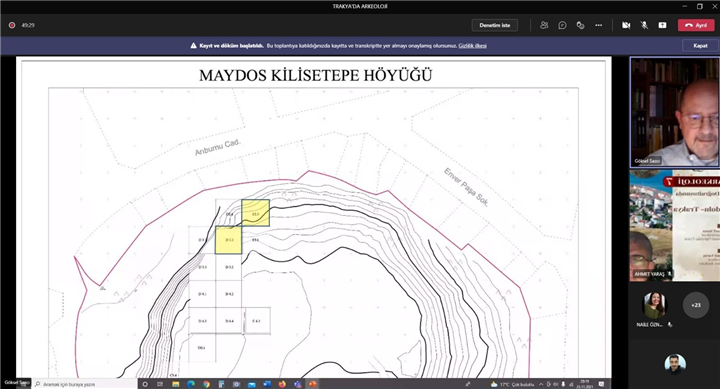The image size is (720, 389).
Task: Open PowerPoint from the taskbar
Action: tap(312, 384)
